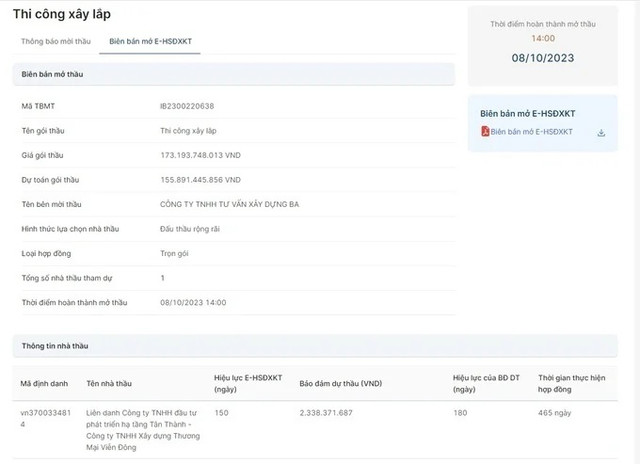Image resolution: width=640 pixels, height=464 pixels.
Task: Select the Biên bản mở E-HSĐXKT tab
Action: pos(150,41)
